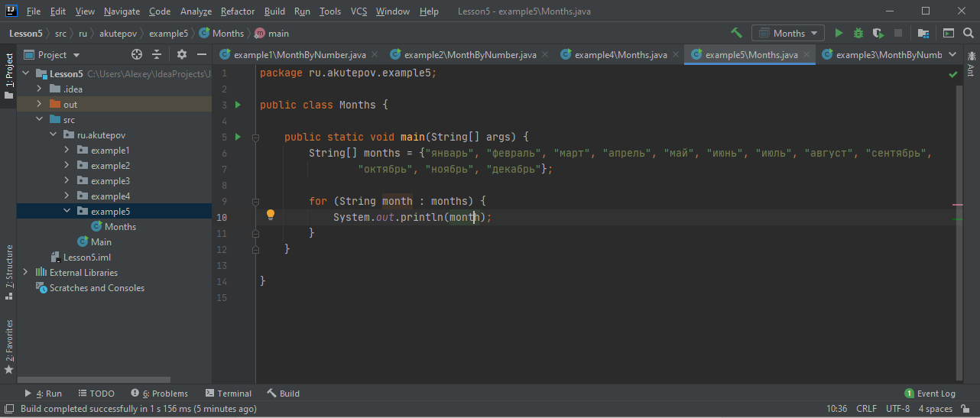Open the Refactor menu
The image size is (980, 418).
(238, 11)
